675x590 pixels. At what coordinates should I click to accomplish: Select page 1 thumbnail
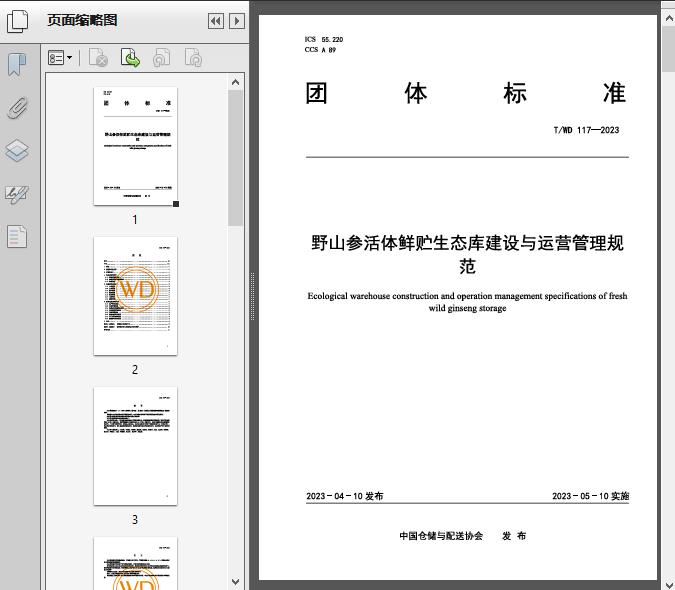tap(135, 146)
